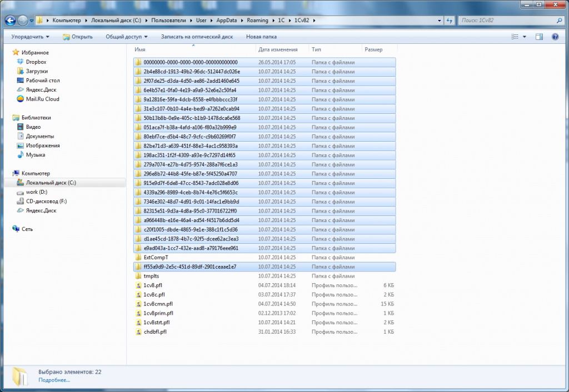Expand the Общий доступ dropdown
The width and height of the screenshot is (569, 392).
[x=127, y=37]
